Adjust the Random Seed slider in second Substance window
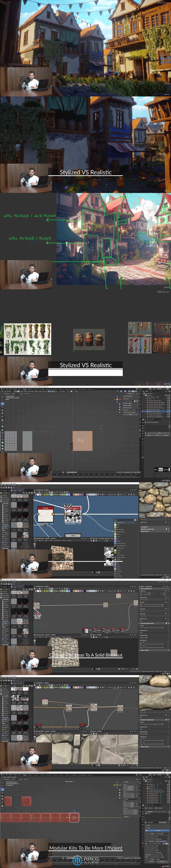Image resolution: width=171 pixels, height=868 pixels. pos(151,621)
